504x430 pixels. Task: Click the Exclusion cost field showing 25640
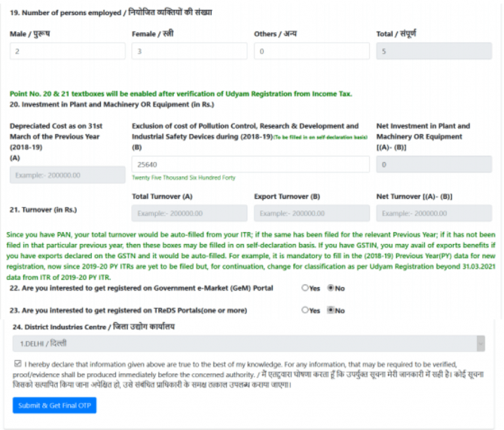coord(251,165)
